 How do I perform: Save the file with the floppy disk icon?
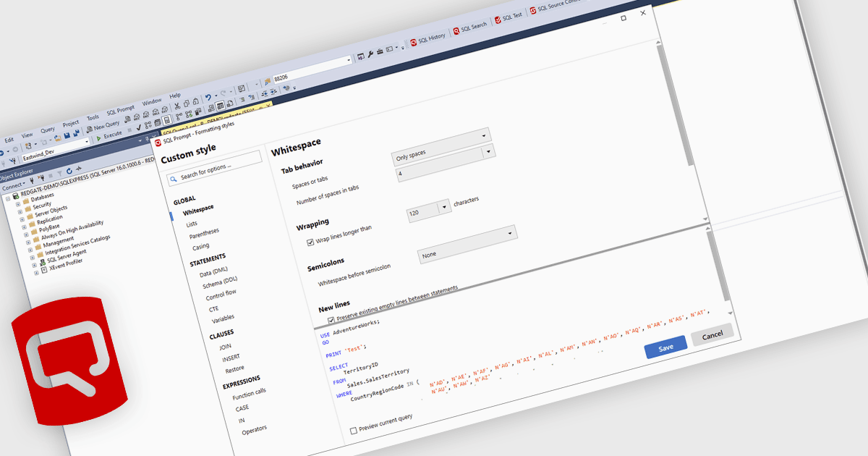67,135
